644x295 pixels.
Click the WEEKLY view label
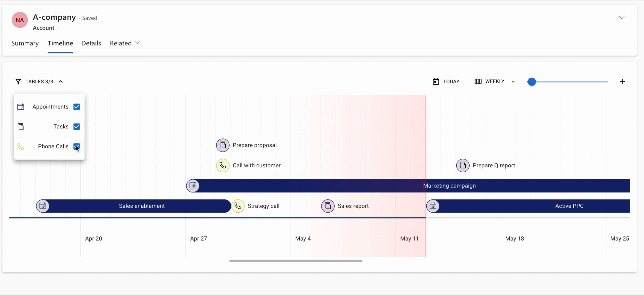(495, 81)
